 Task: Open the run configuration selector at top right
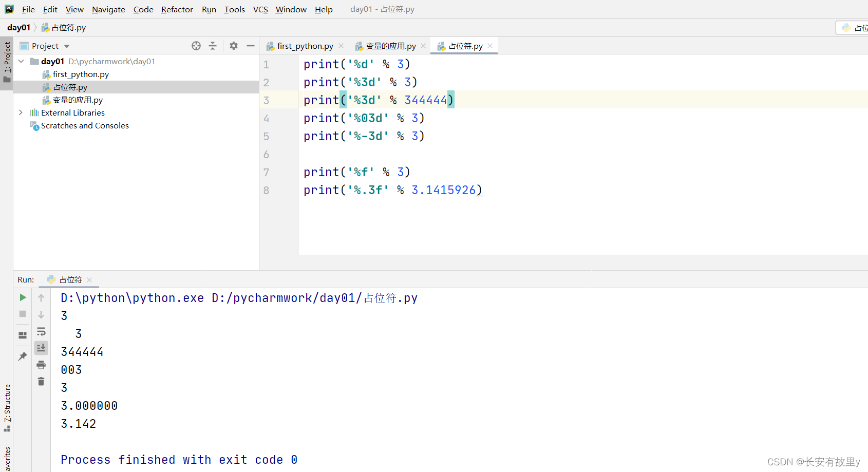click(x=853, y=28)
